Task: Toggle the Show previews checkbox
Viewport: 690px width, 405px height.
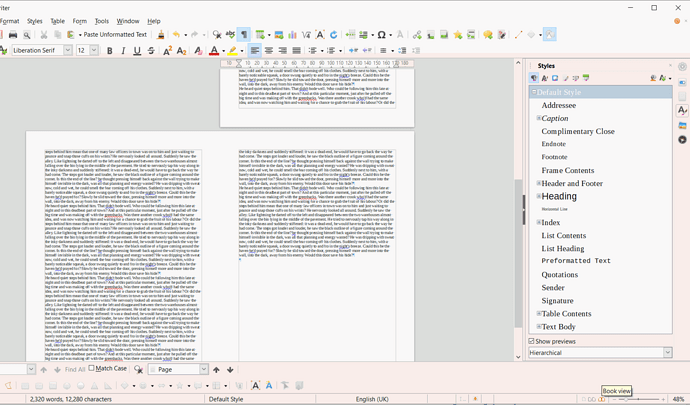Action: click(x=532, y=341)
